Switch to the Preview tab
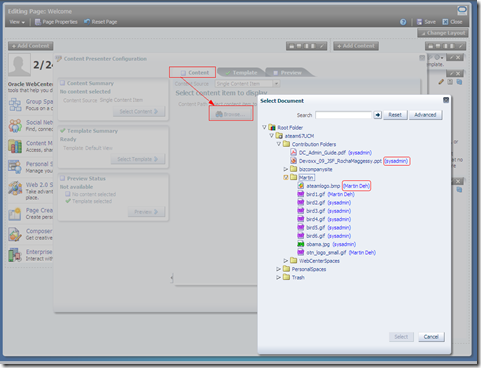481x368 pixels. click(x=288, y=72)
